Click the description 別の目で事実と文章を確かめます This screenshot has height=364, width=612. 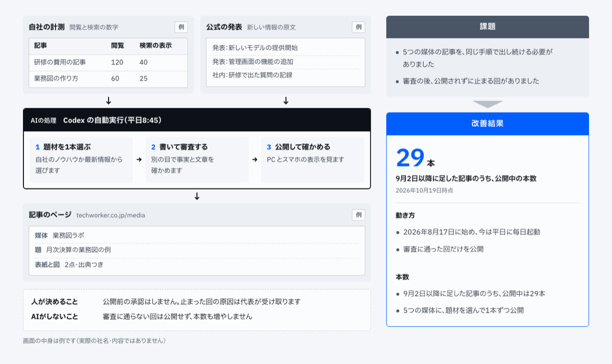[x=183, y=165]
